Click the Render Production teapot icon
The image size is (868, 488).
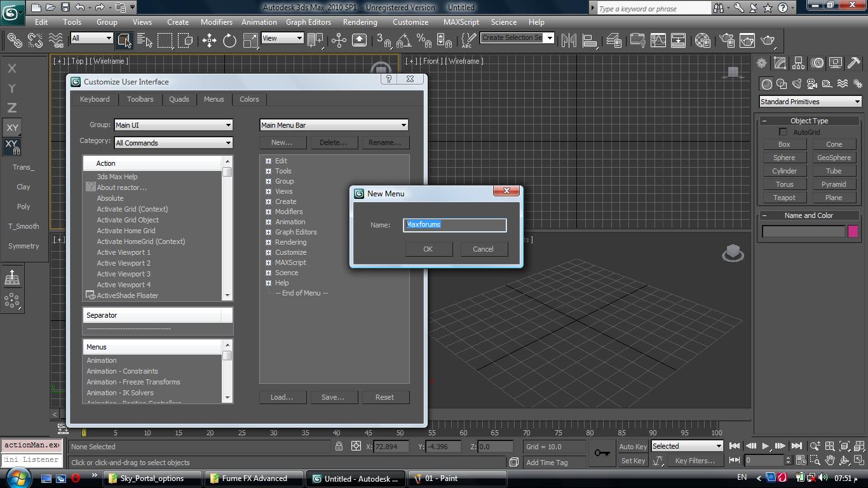click(768, 41)
